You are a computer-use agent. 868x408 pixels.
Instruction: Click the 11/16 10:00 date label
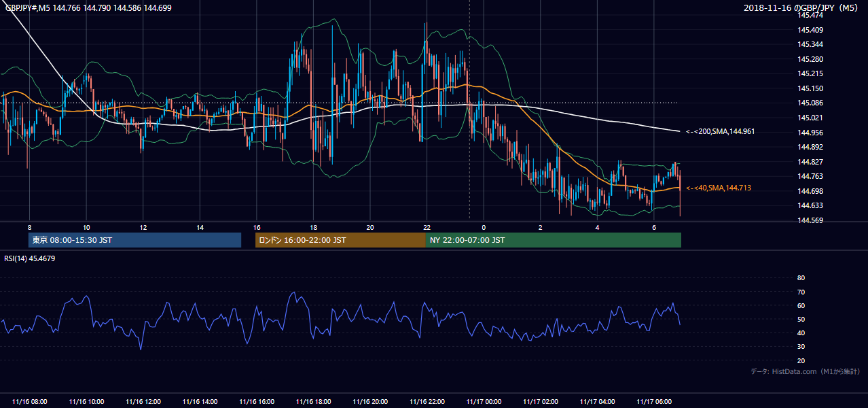click(x=86, y=402)
